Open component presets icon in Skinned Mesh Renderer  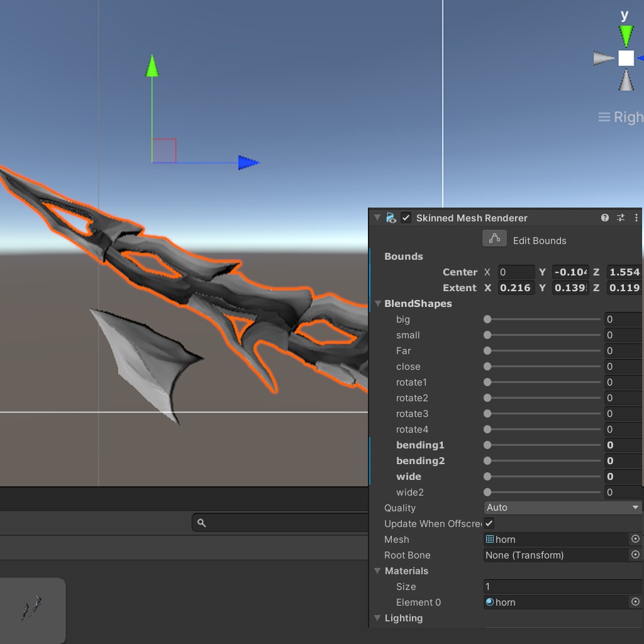tap(621, 218)
